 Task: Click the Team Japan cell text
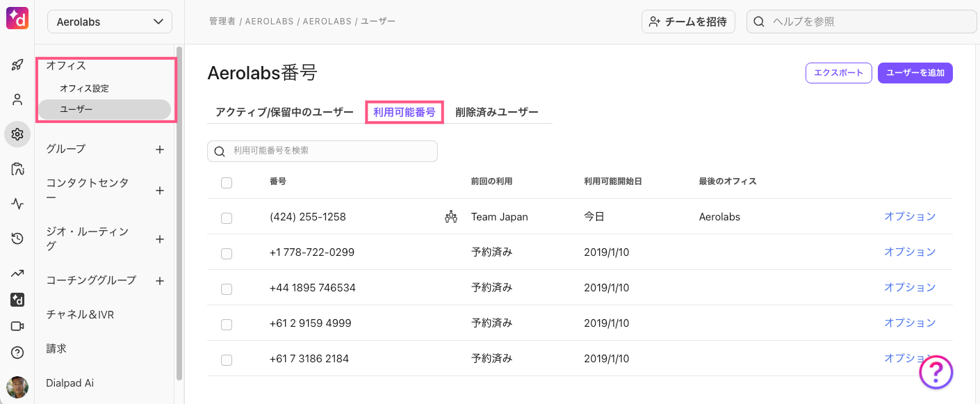coord(500,217)
